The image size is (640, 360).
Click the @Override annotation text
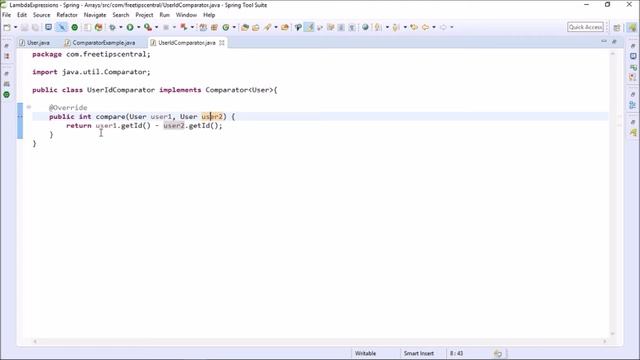68,107
